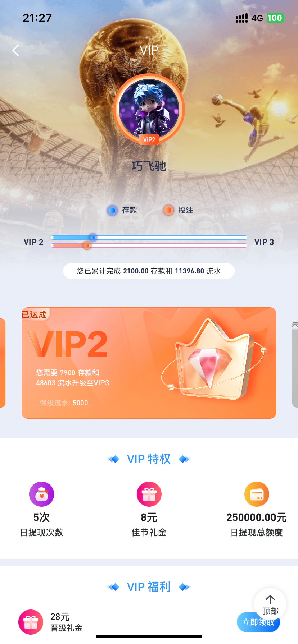Tap the VIP2 badge under avatar
This screenshot has height=644, width=298.
(149, 140)
